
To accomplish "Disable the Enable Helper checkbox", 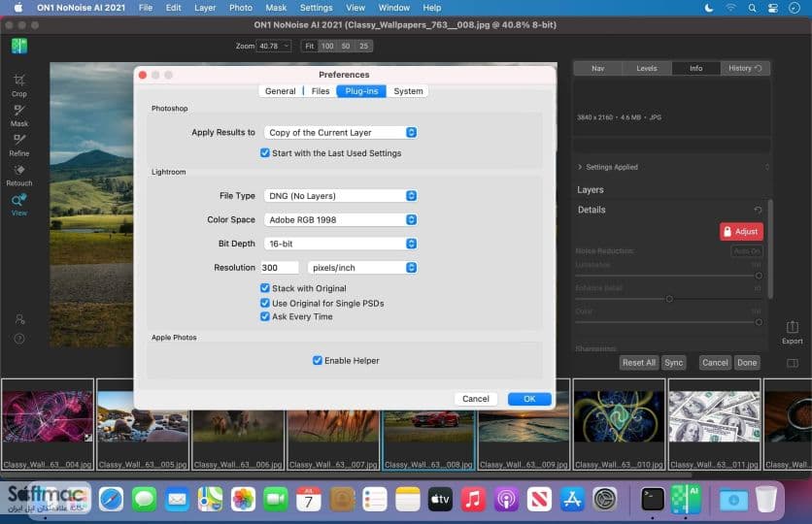I will pos(317,361).
